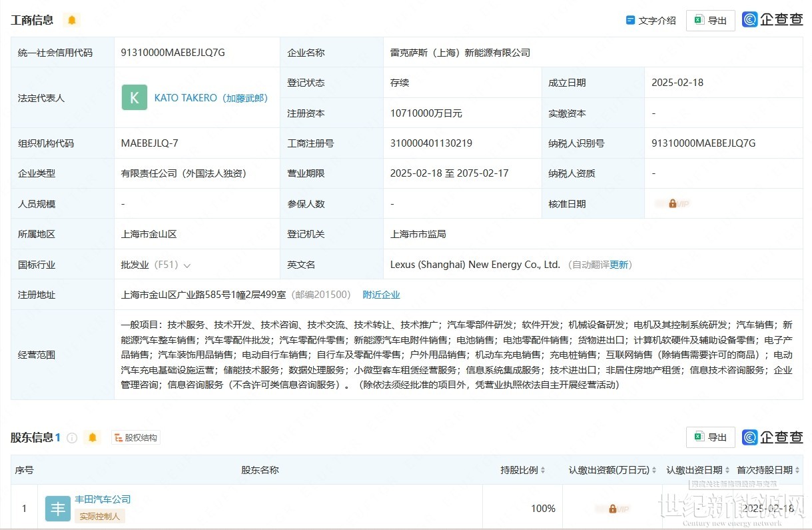Click establishment date 2025-02-18 beside 成立日期
Screen dimensions: 812x530
(x=677, y=83)
